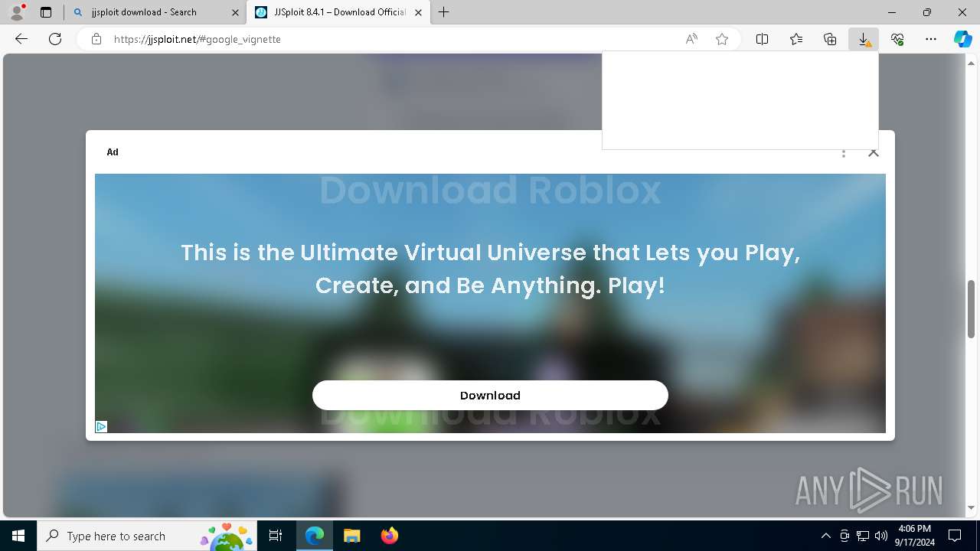
Task: Open volume control
Action: tap(881, 536)
